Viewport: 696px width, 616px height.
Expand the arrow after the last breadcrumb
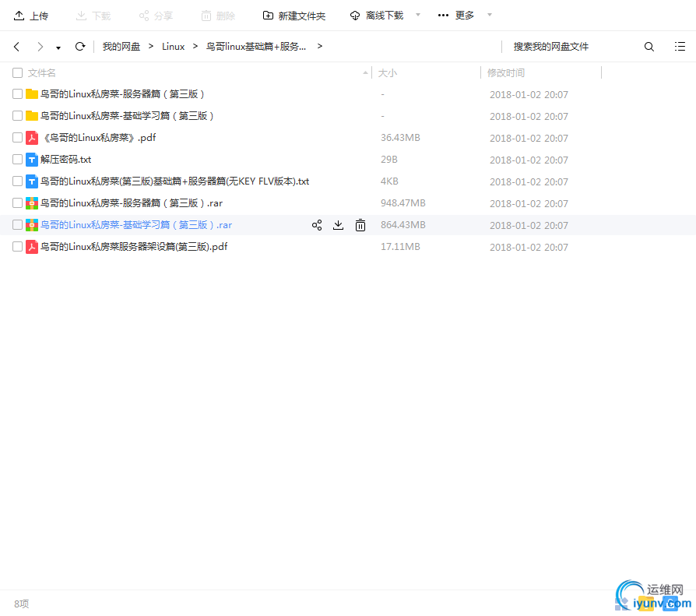point(320,46)
